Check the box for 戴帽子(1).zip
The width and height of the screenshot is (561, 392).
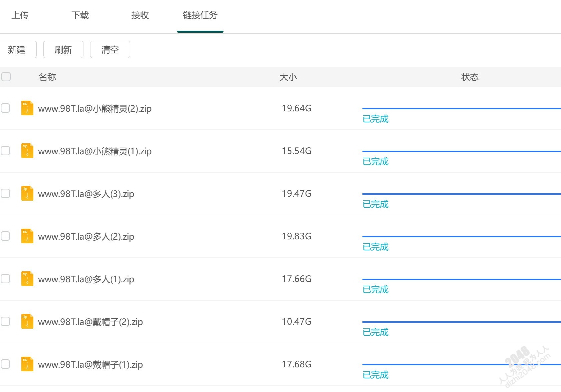(5, 364)
